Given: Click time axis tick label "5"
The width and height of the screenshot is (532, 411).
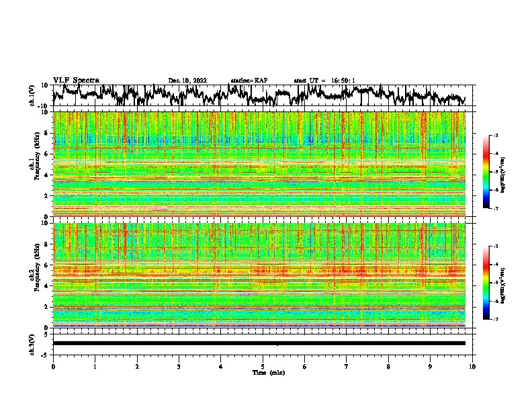Looking at the screenshot, I should [x=263, y=367].
